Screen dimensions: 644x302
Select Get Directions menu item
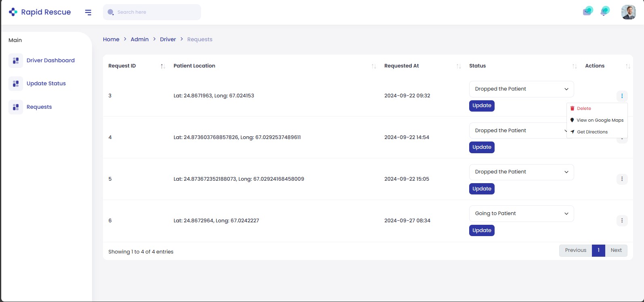[592, 132]
